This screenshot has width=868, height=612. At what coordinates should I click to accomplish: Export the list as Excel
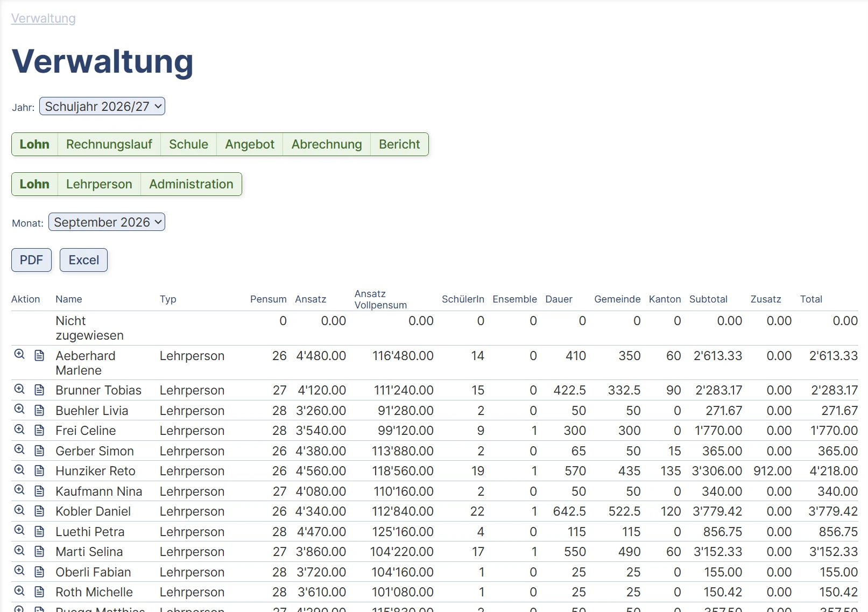point(83,260)
